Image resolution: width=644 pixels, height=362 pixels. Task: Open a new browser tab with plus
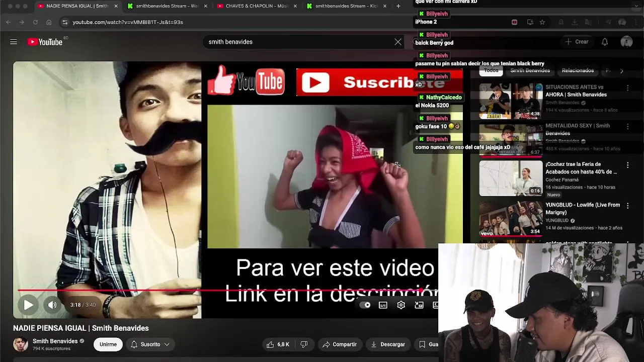coord(398,6)
